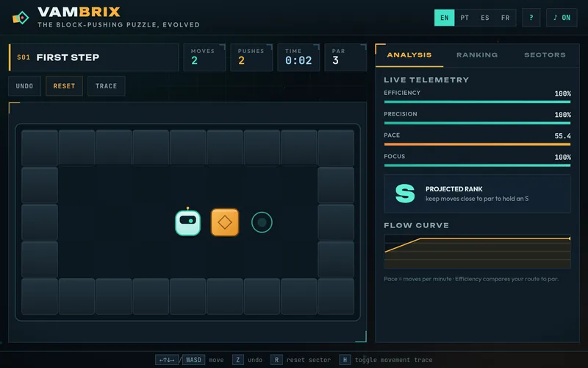
Task: Click the orange Pace progress bar
Action: click(477, 144)
